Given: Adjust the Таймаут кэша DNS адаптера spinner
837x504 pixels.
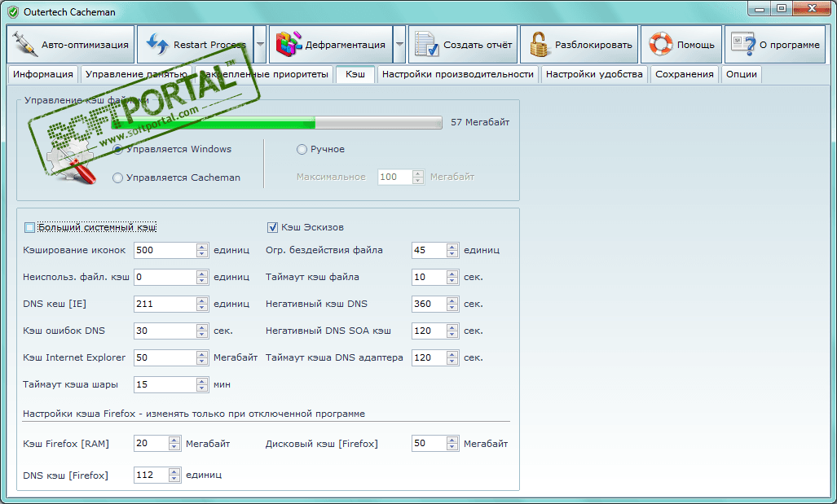Looking at the screenshot, I should [x=452, y=357].
